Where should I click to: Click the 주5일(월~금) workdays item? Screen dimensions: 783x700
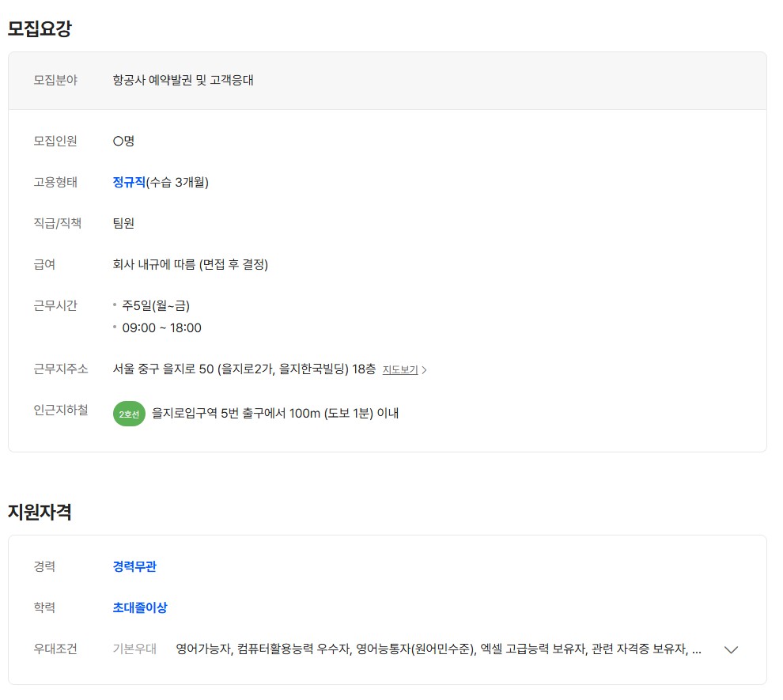tap(156, 305)
